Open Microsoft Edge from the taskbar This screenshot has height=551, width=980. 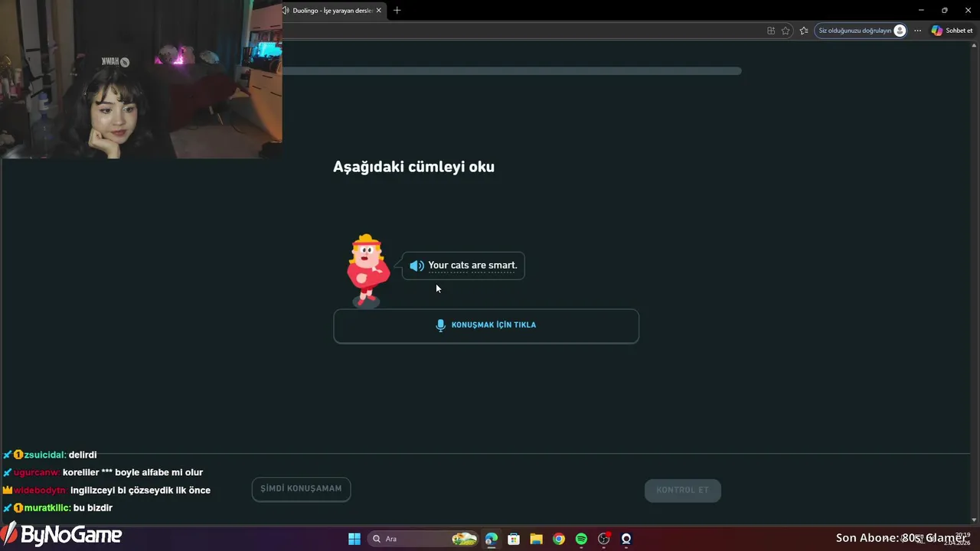click(492, 539)
